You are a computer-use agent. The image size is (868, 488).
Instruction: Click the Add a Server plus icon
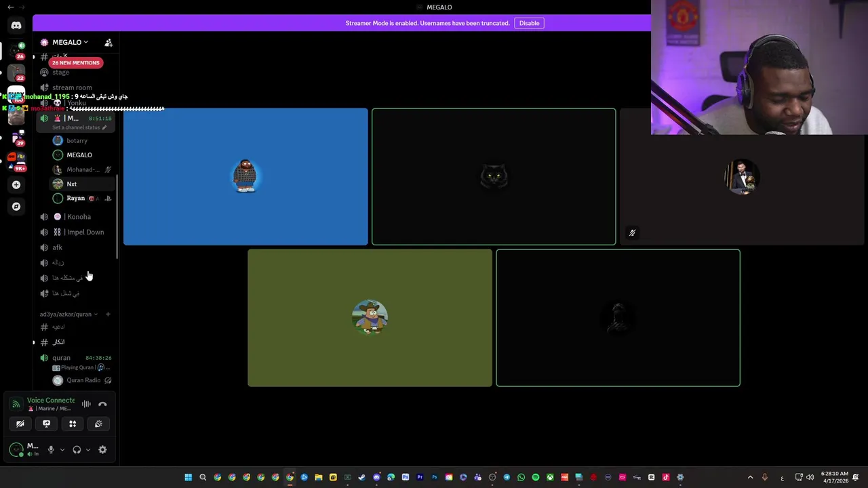click(x=16, y=184)
